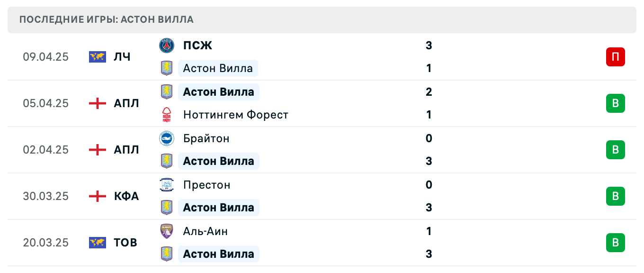
Task: Select the Al-Ain club crest
Action: 167,231
